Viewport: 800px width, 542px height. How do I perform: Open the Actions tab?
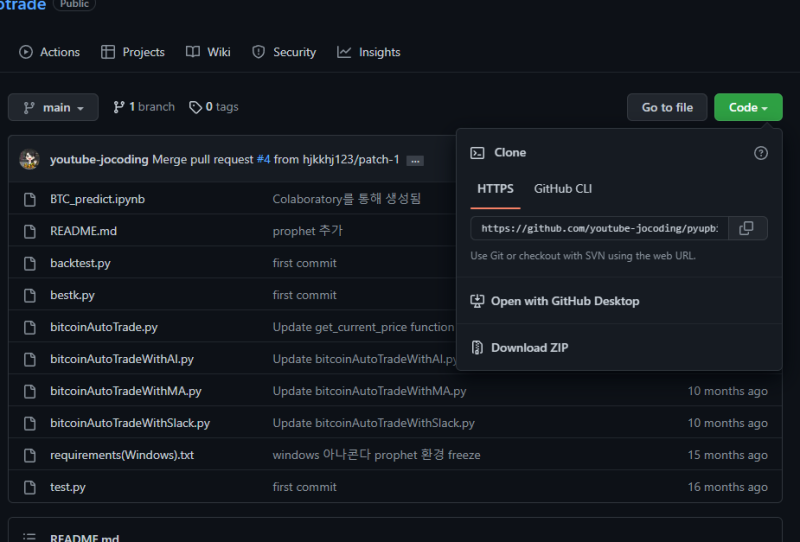tap(49, 52)
